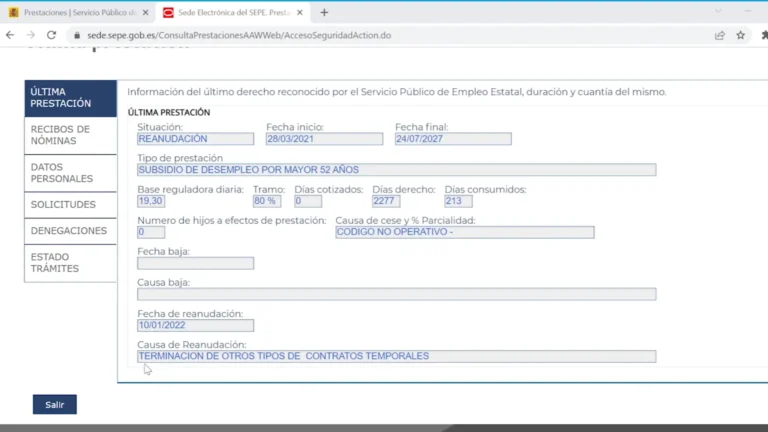Click the empty Causa baja field

point(397,294)
